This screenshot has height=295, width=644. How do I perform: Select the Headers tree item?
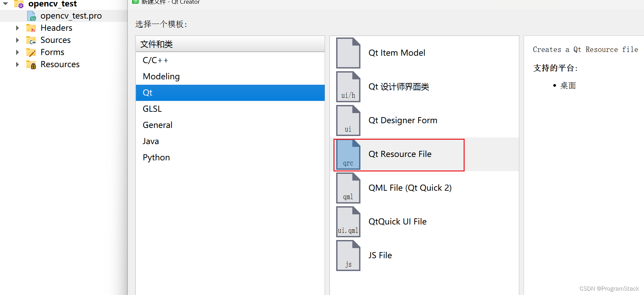(x=56, y=28)
